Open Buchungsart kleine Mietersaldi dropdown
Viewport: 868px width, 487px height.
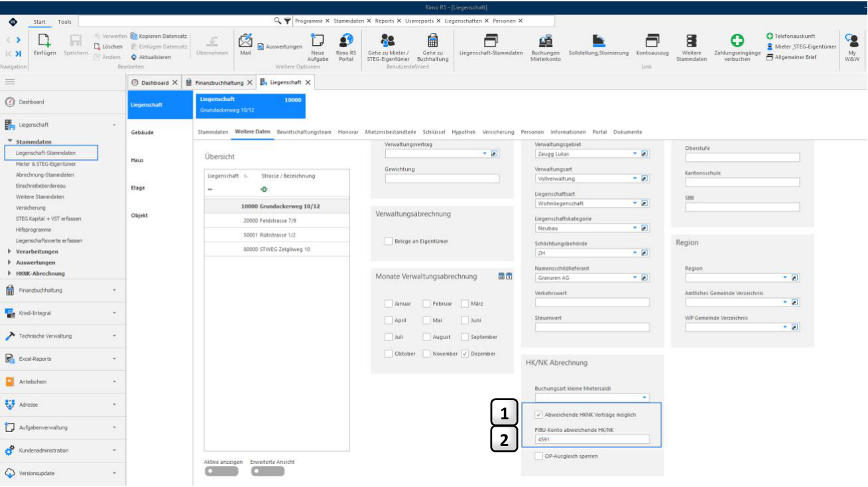point(644,397)
